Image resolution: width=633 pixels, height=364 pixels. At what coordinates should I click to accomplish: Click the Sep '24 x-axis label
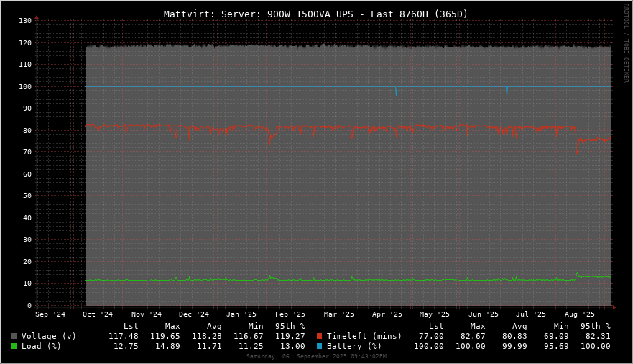[50, 314]
